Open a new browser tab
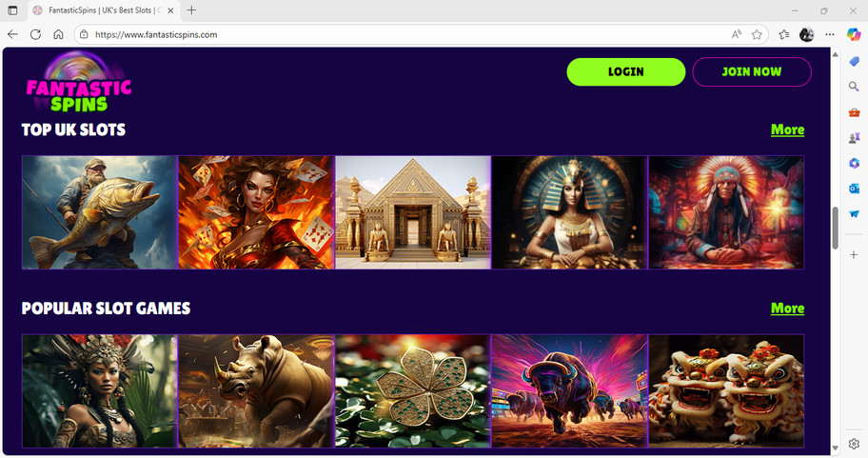868x458 pixels. click(x=191, y=10)
